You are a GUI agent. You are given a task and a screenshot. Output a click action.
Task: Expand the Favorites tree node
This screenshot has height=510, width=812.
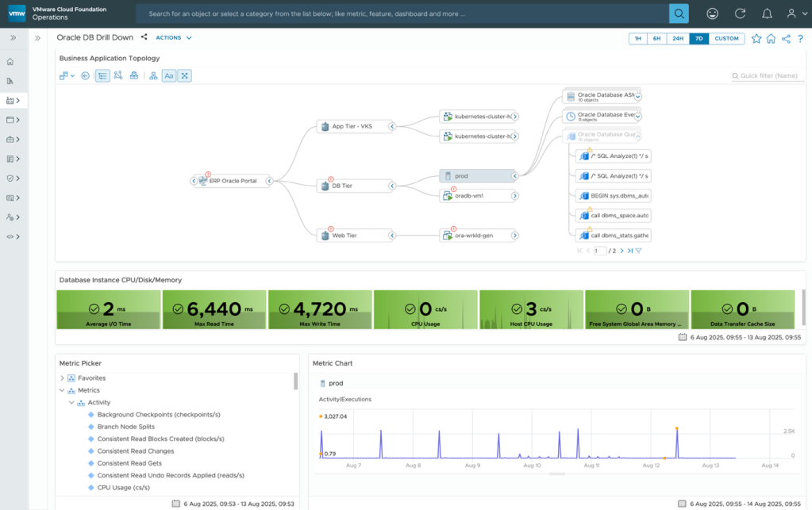[63, 378]
